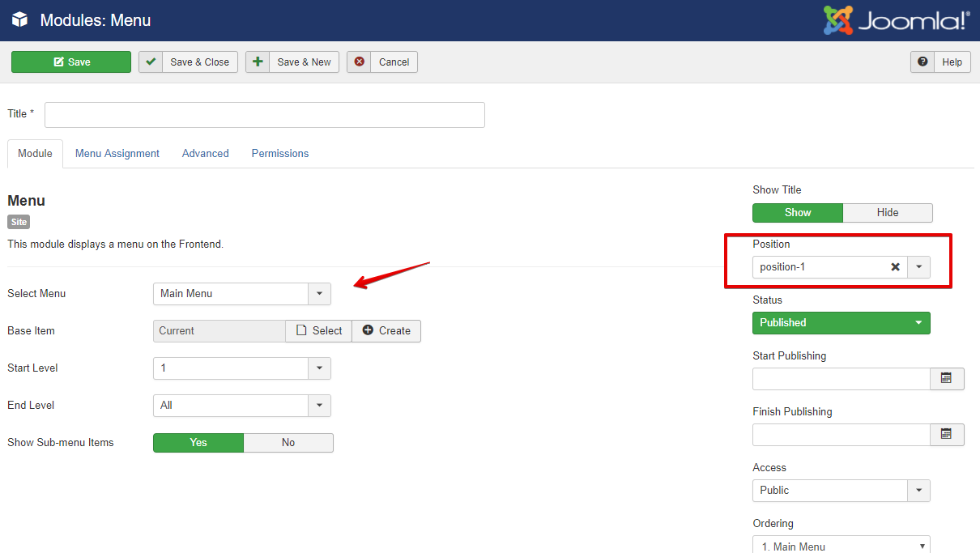This screenshot has width=980, height=553.
Task: Click the plus icon on Save & New
Action: pyautogui.click(x=258, y=62)
